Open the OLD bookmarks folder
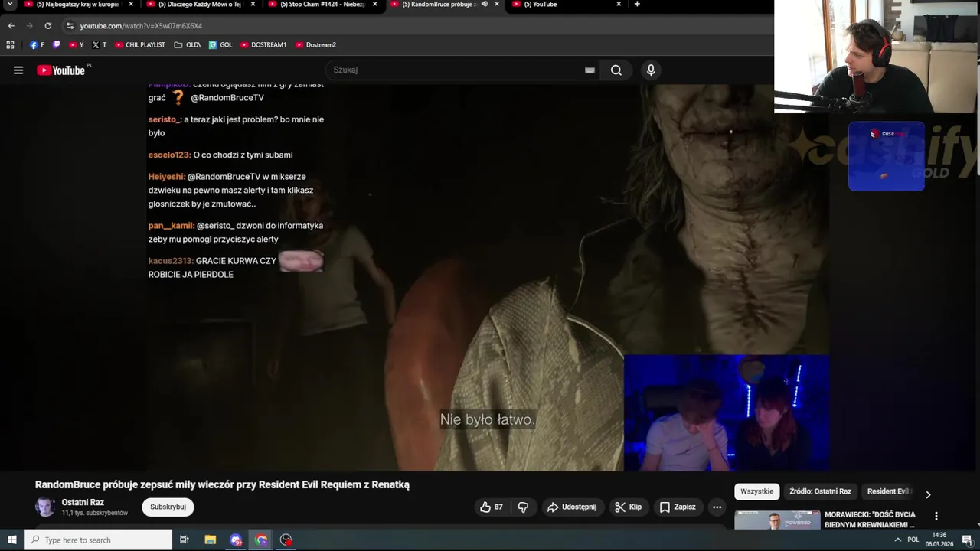980x551 pixels. click(x=187, y=45)
